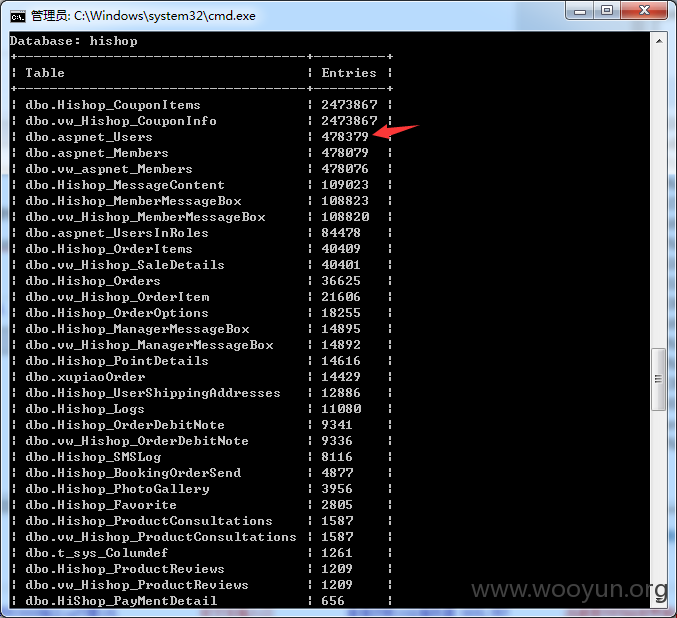
Task: Select dbo.aspnet_UsersInRoles table name
Action: tap(117, 233)
